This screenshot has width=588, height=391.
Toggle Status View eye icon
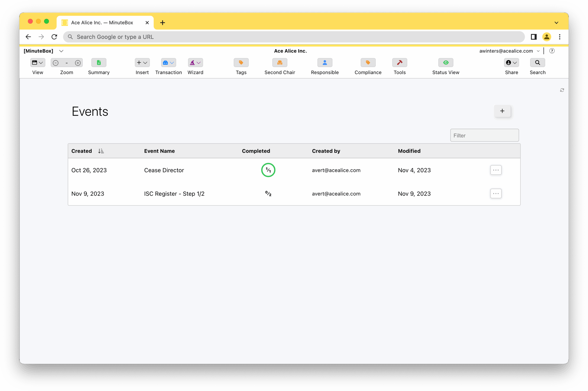pos(446,63)
